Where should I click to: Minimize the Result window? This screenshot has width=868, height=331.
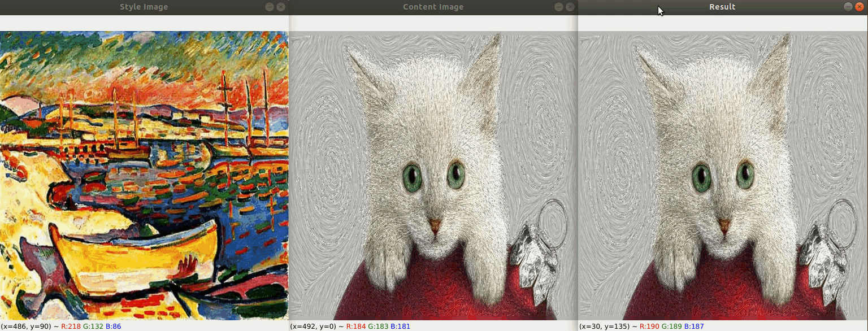click(848, 7)
